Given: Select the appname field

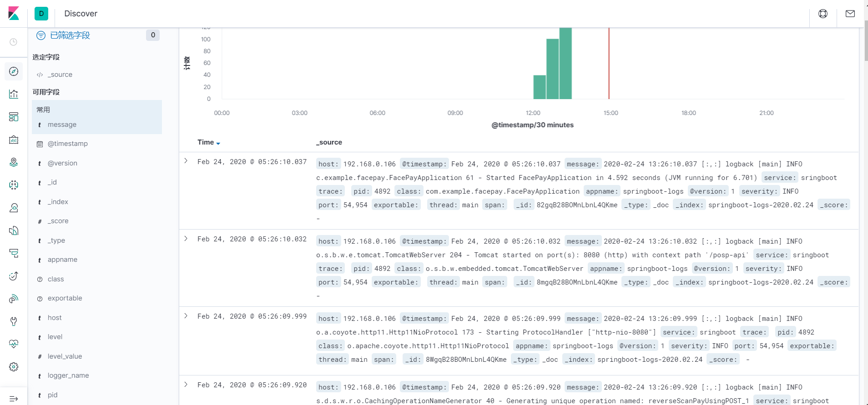Looking at the screenshot, I should [62, 260].
